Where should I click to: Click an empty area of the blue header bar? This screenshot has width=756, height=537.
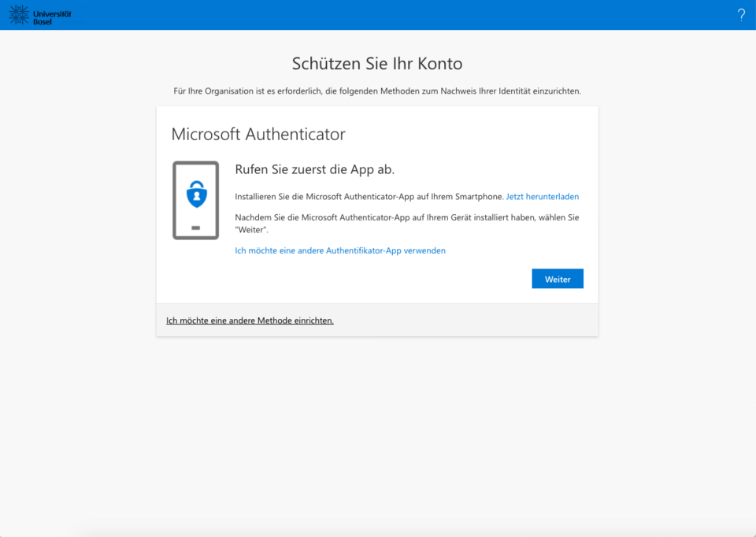[394, 15]
